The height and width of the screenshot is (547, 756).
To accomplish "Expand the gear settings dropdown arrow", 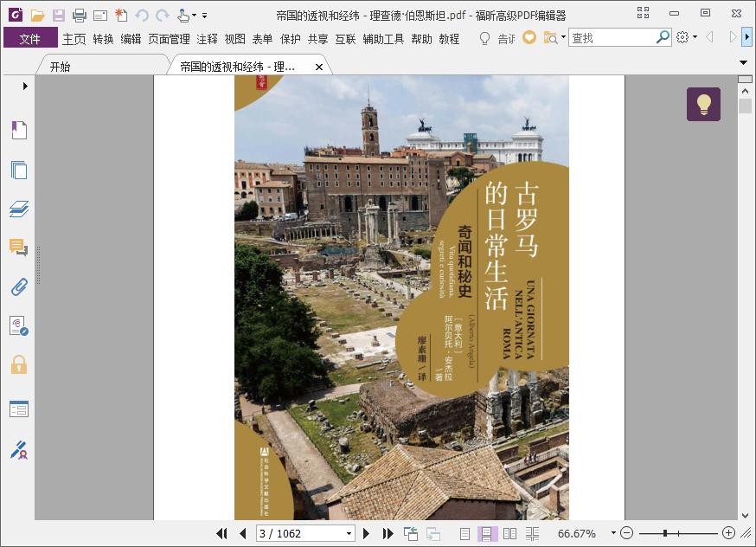I will 695,36.
